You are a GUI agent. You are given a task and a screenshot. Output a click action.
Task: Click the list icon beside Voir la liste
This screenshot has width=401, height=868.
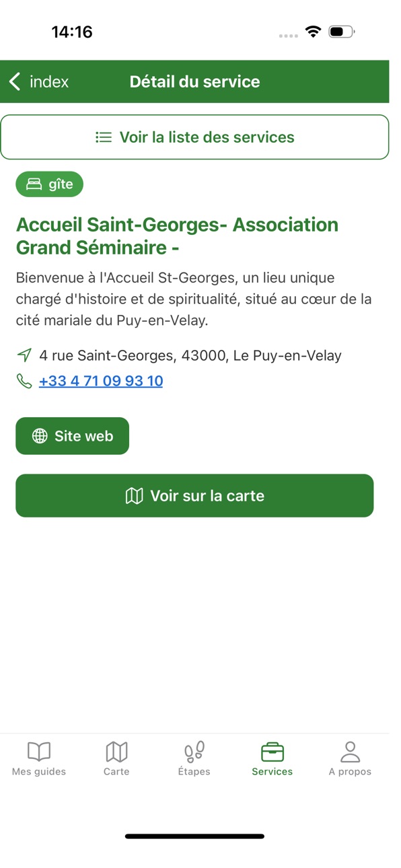click(x=104, y=137)
